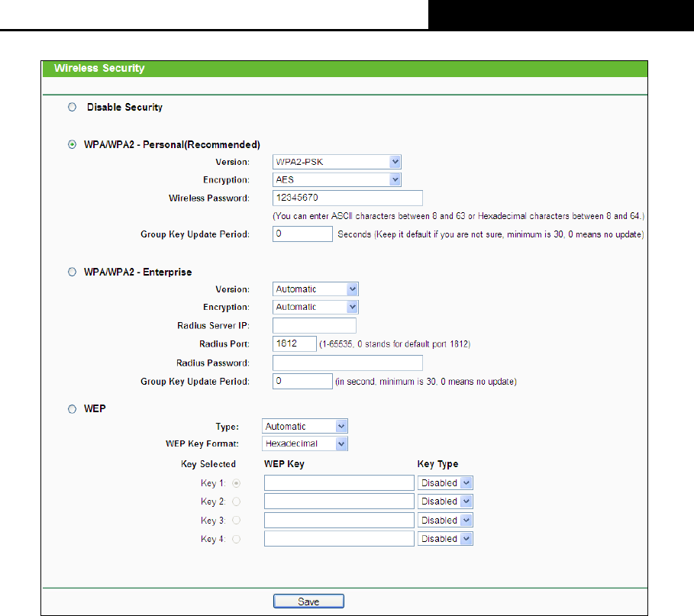Image resolution: width=694 pixels, height=616 pixels.
Task: Click the Key 2 WEP Key field
Action: 339,502
